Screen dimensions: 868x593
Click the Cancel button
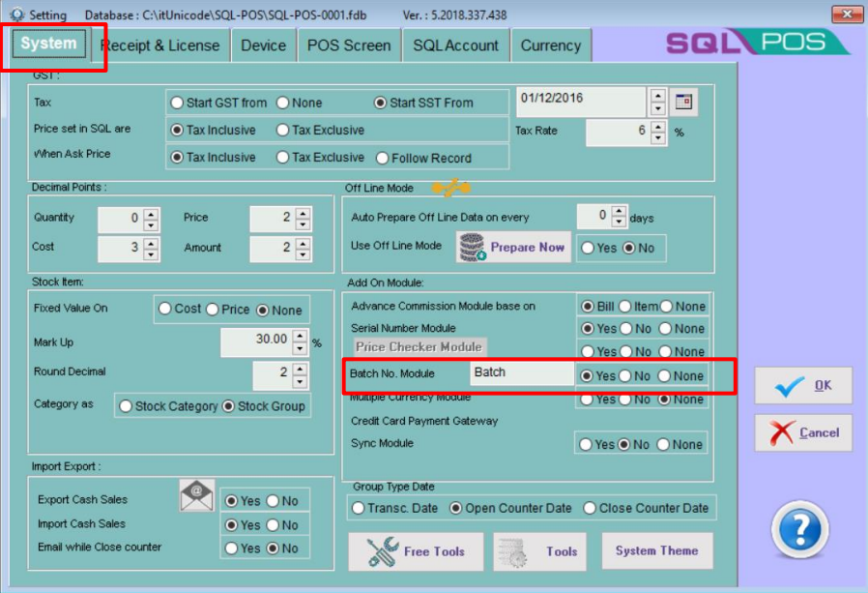[x=803, y=432]
